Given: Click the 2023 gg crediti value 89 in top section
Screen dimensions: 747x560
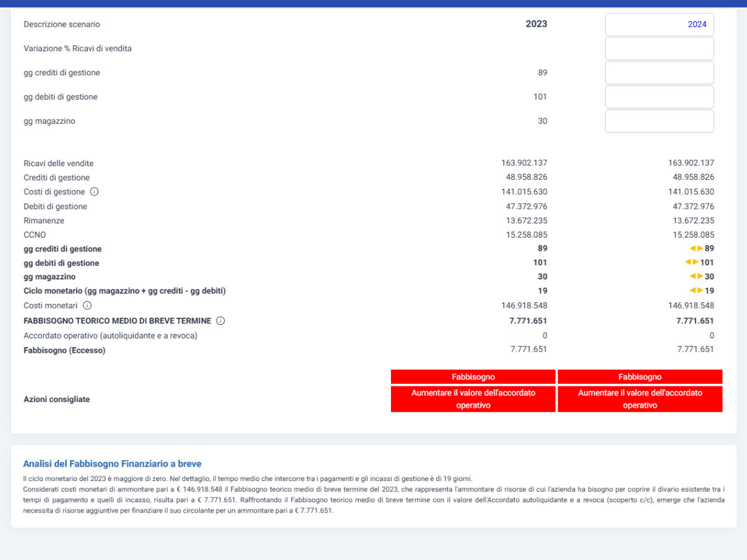Looking at the screenshot, I should coord(543,73).
